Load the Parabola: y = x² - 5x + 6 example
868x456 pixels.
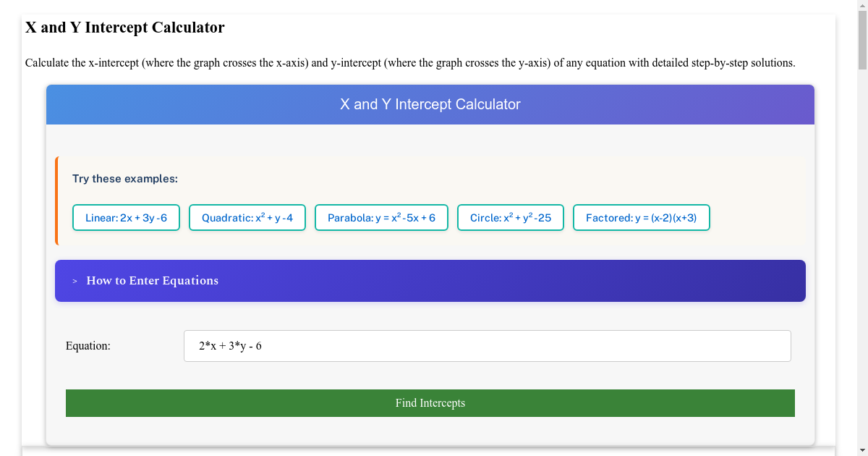coord(381,217)
